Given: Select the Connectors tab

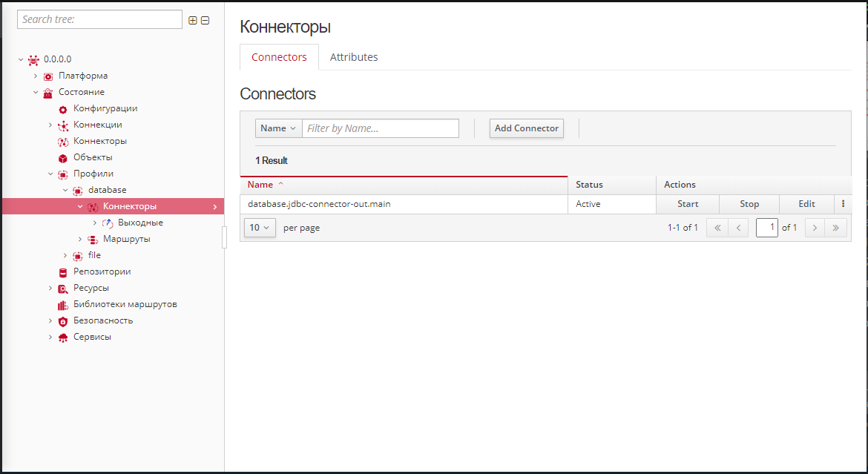Looking at the screenshot, I should (279, 56).
